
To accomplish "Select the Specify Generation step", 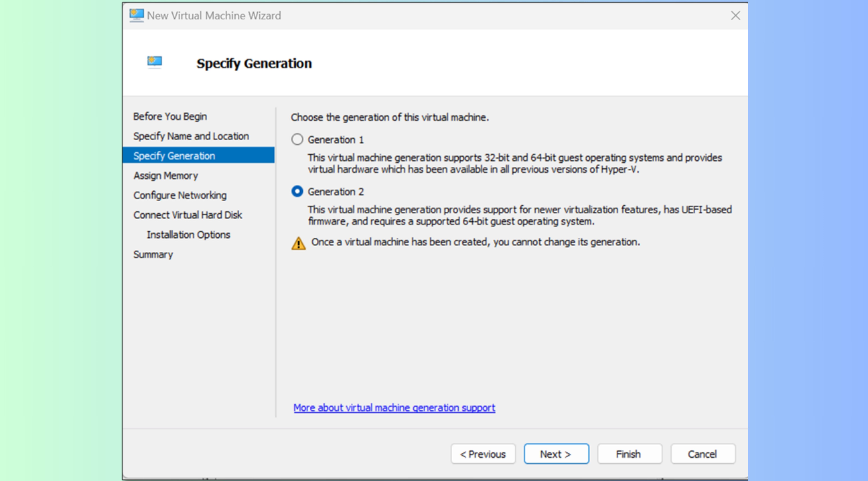I will point(199,155).
